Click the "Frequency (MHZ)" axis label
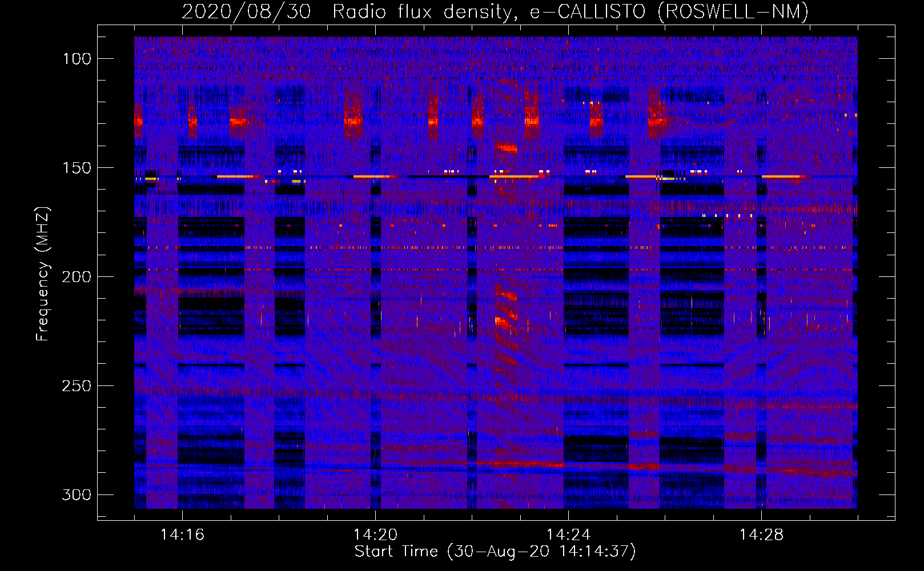Screen dimensions: 924x571 tap(43, 274)
